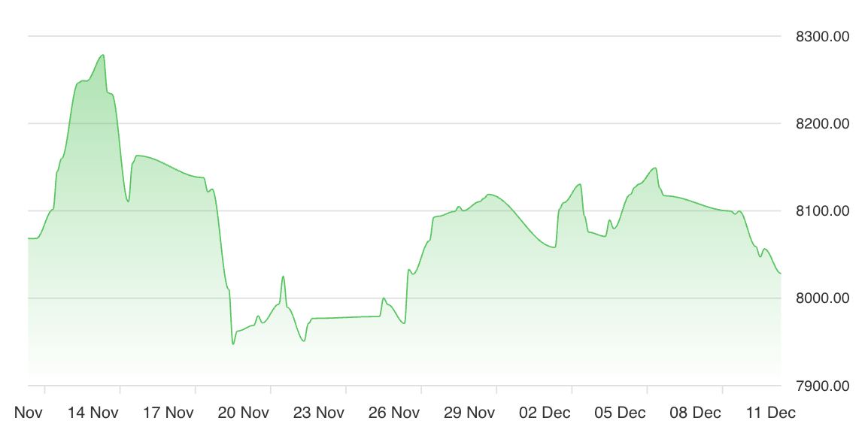Select the 20 Nov axis label
The height and width of the screenshot is (445, 868).
point(244,413)
